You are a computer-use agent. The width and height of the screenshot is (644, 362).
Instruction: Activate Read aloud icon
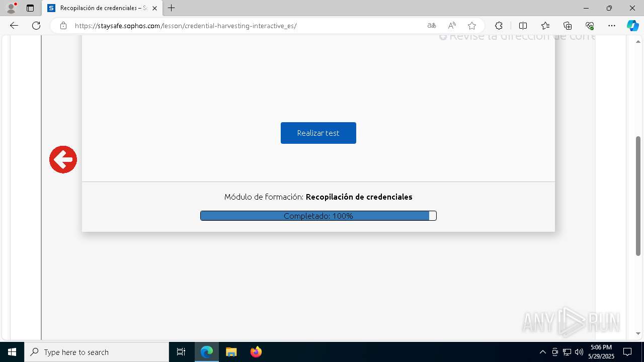point(452,26)
